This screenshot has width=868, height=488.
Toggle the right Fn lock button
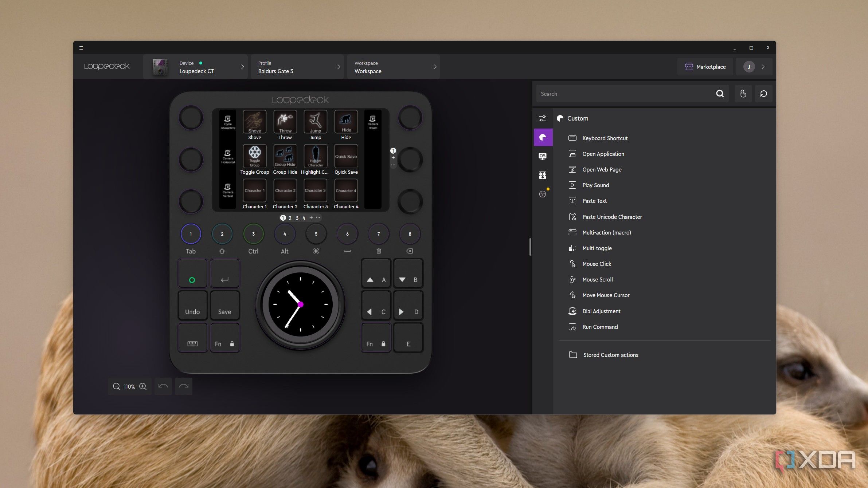click(376, 338)
